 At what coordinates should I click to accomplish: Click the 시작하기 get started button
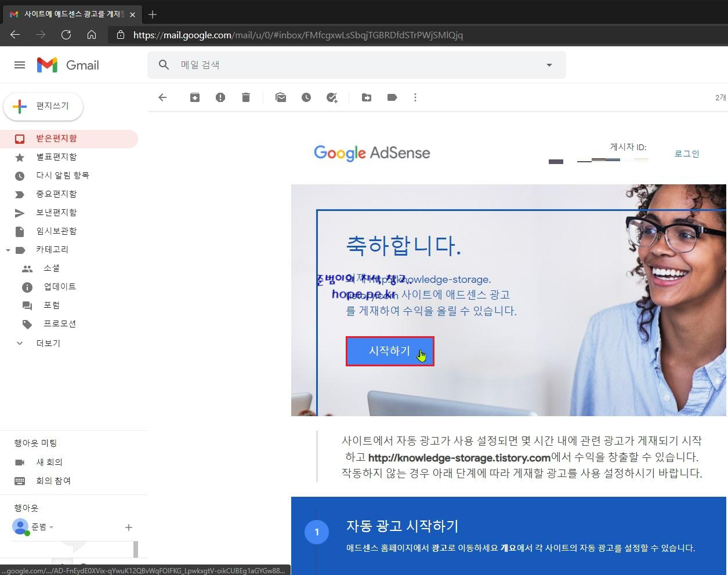(390, 351)
